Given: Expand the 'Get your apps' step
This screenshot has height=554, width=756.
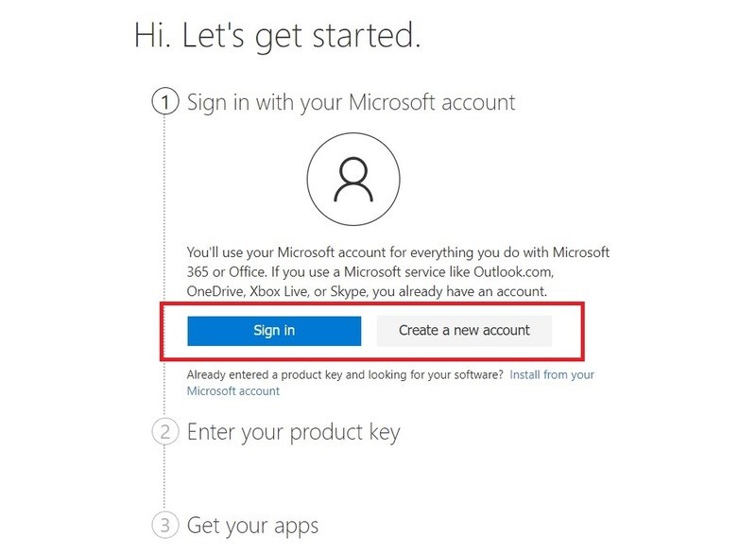Looking at the screenshot, I should pyautogui.click(x=252, y=525).
